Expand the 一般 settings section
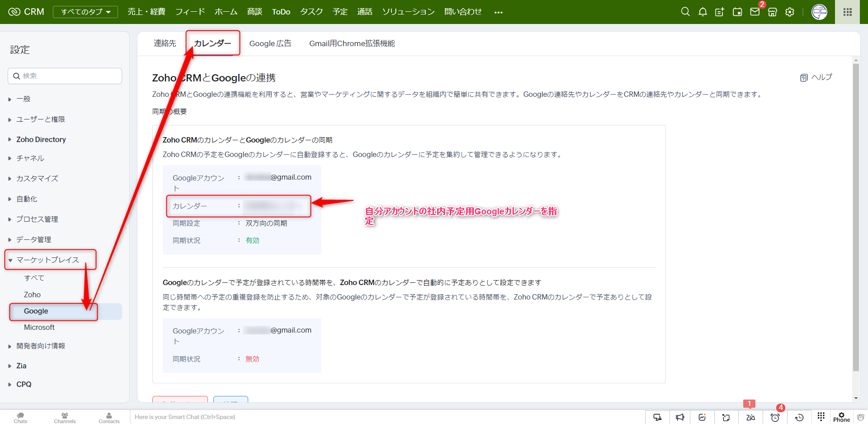Viewport: 868px width, 424px height. [24, 99]
